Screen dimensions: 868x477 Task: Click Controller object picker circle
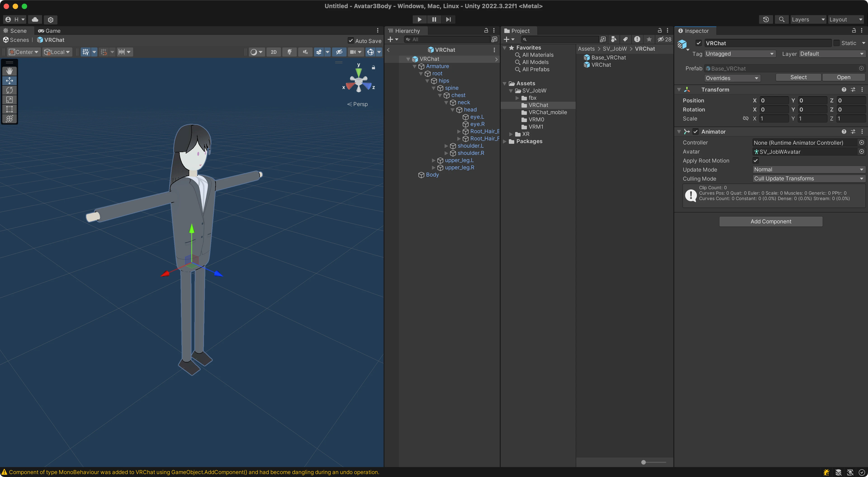862,143
